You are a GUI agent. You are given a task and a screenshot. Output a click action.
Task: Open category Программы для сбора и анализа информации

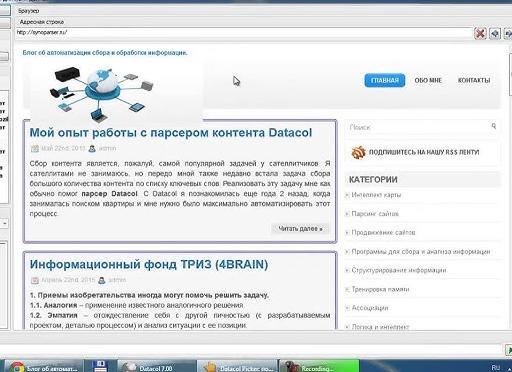coord(421,252)
